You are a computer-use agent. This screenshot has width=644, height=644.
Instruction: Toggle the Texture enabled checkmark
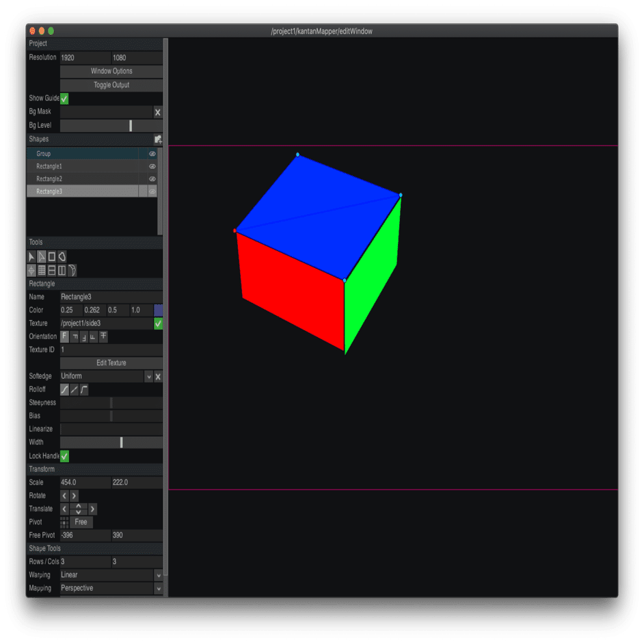coord(158,323)
